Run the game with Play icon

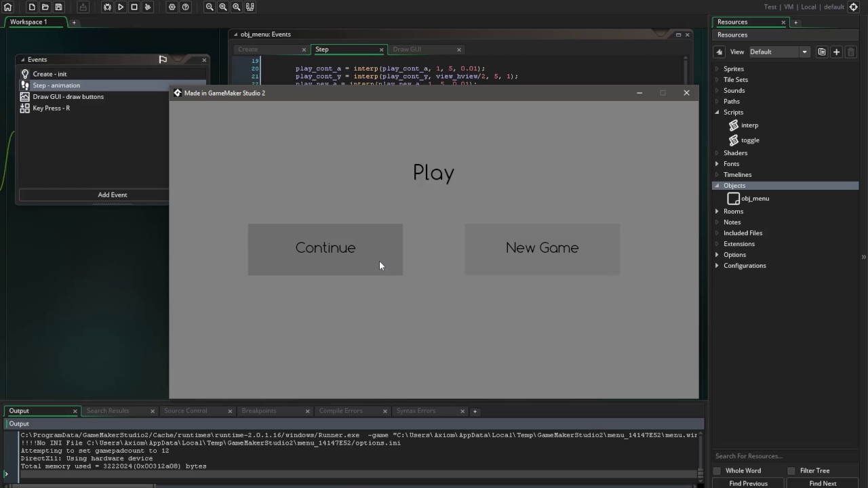click(x=121, y=7)
